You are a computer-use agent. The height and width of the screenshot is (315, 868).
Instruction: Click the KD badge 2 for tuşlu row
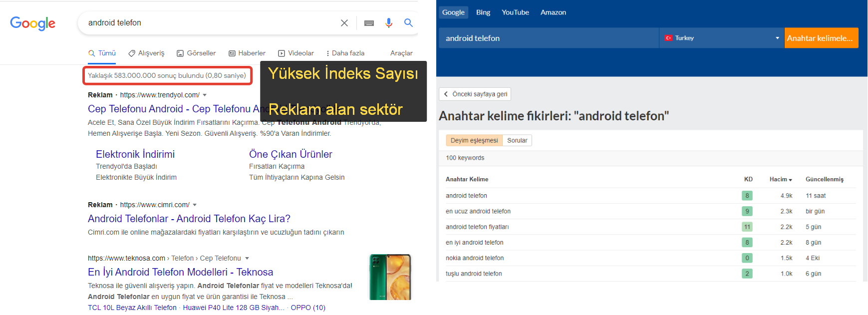(x=747, y=274)
